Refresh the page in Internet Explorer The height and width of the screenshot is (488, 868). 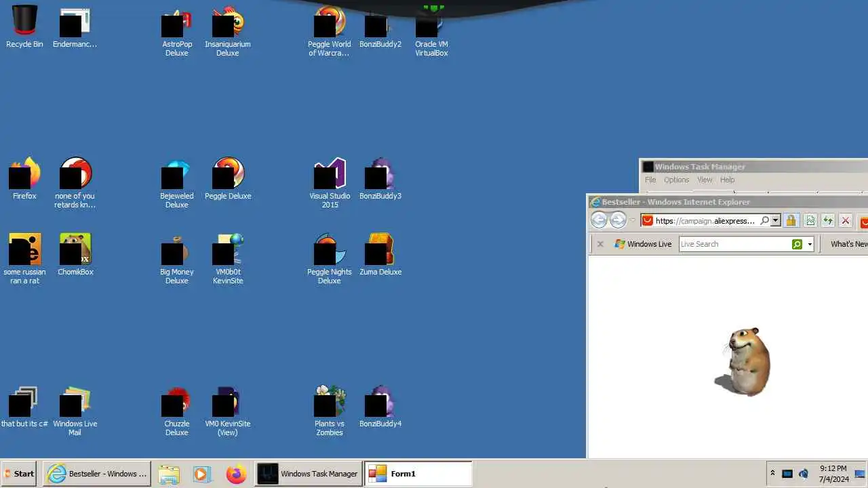pyautogui.click(x=827, y=221)
